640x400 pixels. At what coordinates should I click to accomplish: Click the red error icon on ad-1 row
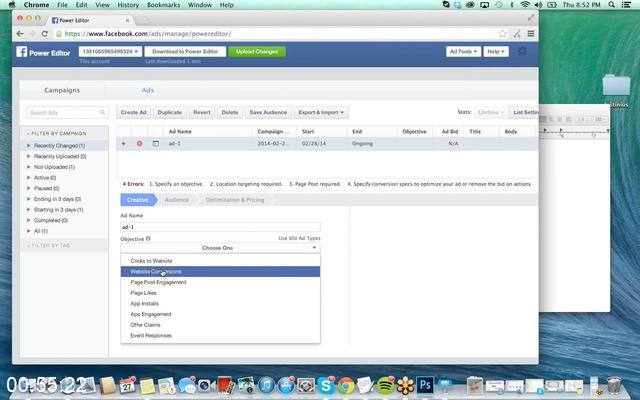coord(140,144)
